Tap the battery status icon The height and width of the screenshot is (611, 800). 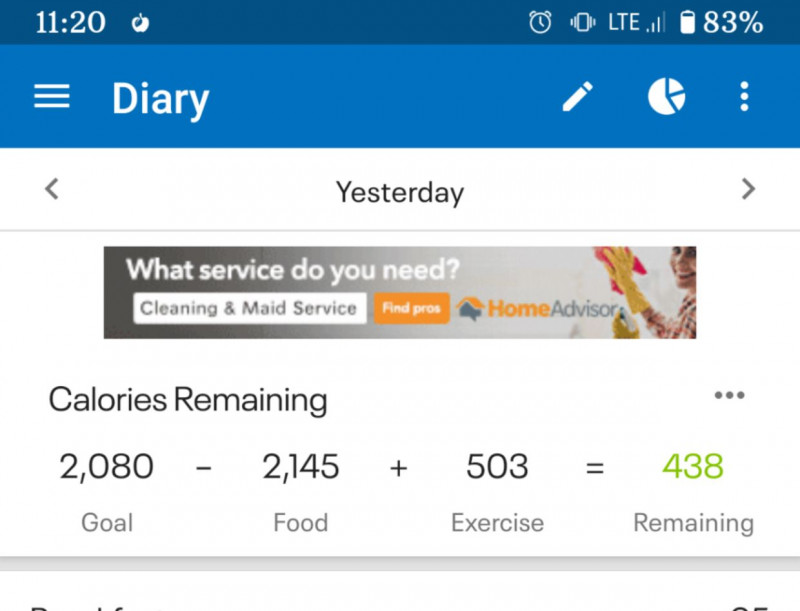687,22
